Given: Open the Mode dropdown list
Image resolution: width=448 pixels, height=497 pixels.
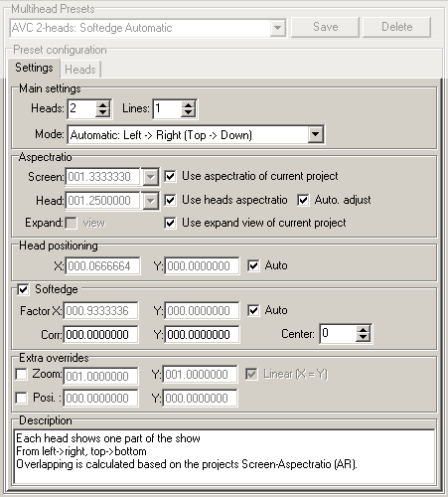Looking at the screenshot, I should coord(315,134).
